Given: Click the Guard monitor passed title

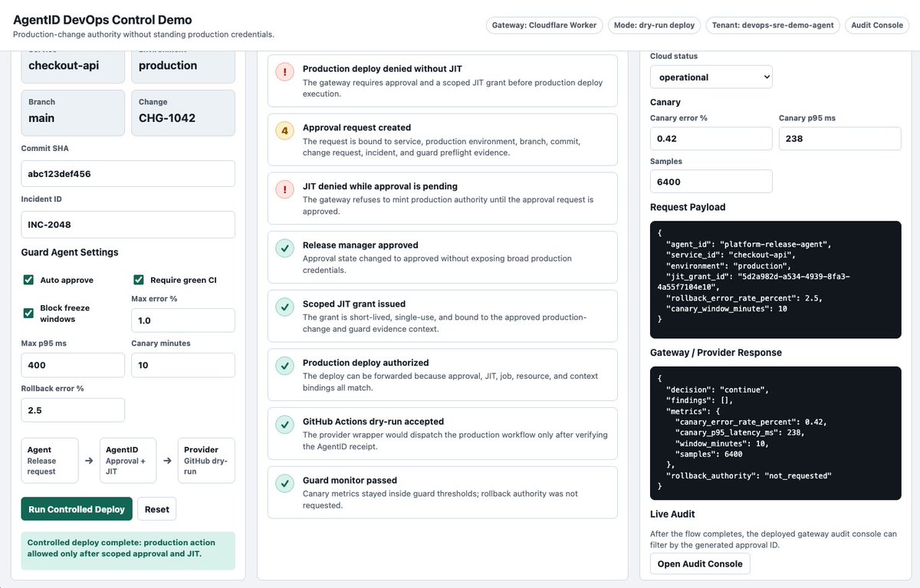Looking at the screenshot, I should pos(350,481).
